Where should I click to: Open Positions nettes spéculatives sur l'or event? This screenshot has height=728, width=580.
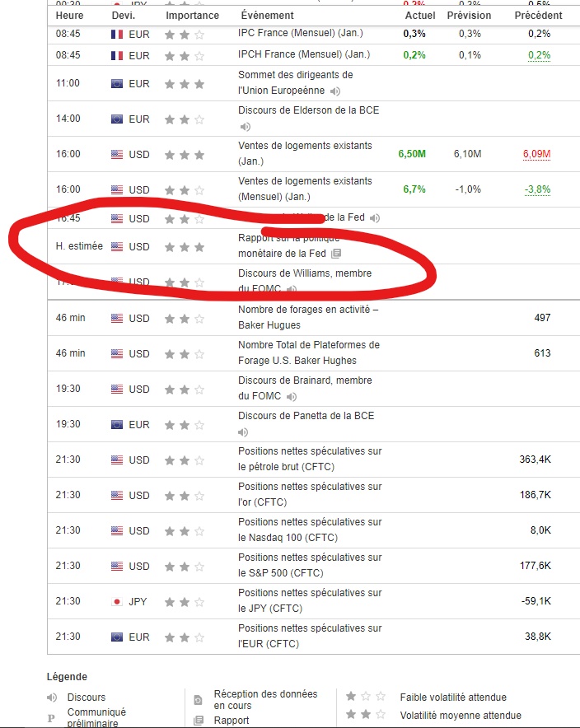[310, 494]
